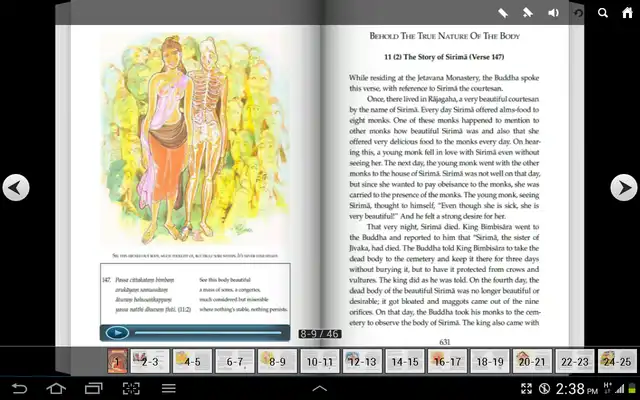Play the verse audio

(x=118, y=333)
